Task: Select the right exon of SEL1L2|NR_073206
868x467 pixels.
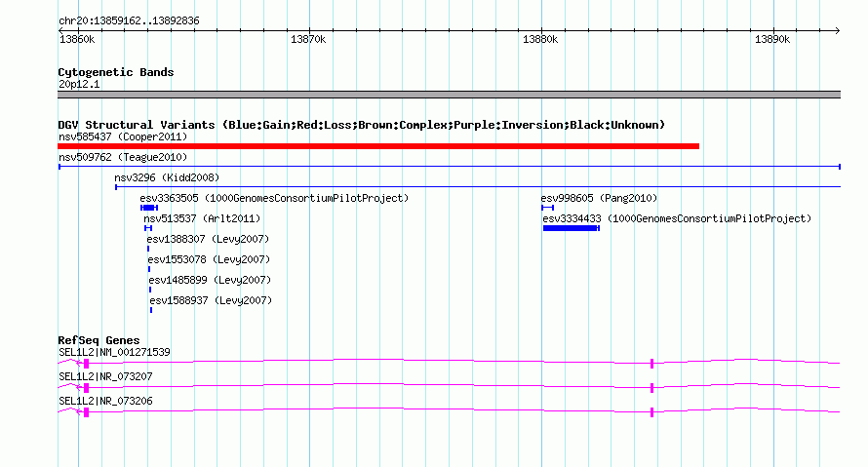Action: pyautogui.click(x=652, y=412)
